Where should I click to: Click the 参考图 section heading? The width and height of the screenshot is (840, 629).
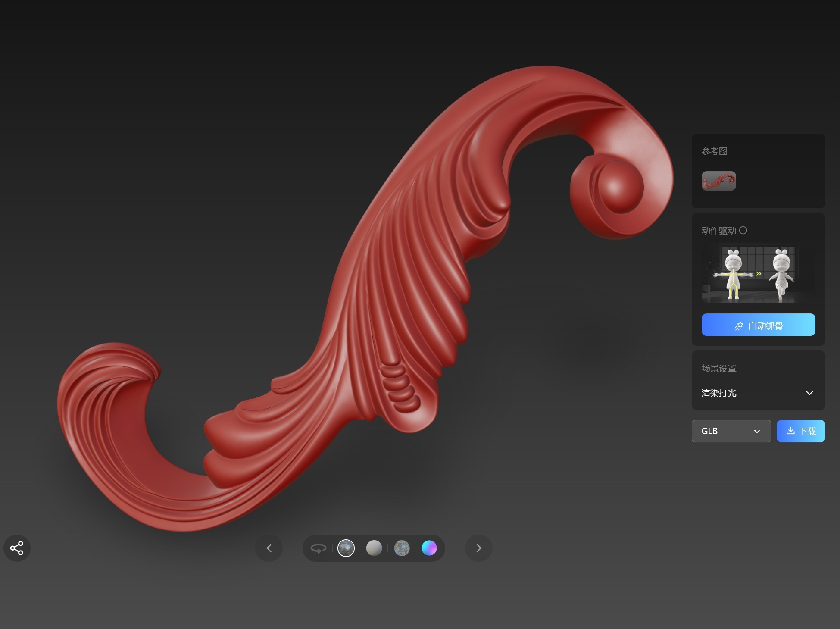[x=714, y=151]
